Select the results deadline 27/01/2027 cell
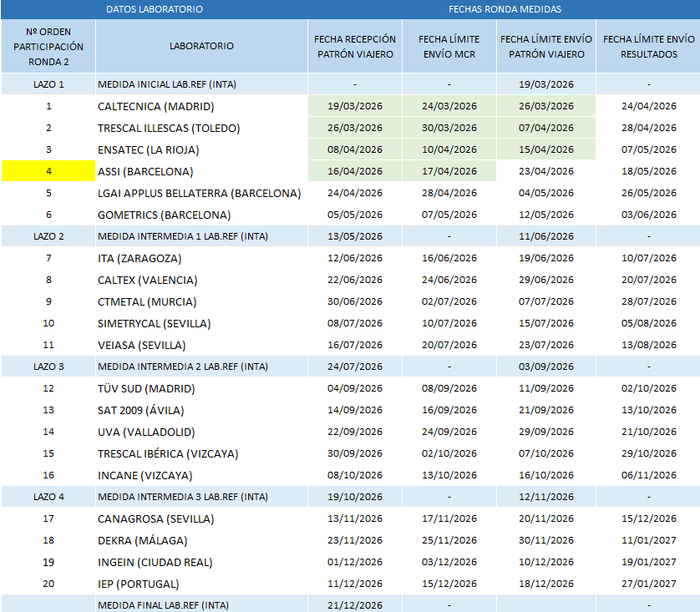 click(x=648, y=584)
